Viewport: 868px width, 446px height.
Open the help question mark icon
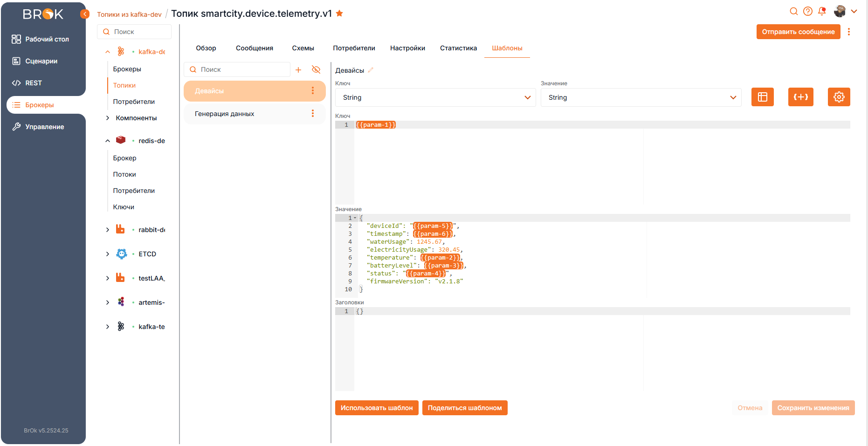click(x=808, y=11)
